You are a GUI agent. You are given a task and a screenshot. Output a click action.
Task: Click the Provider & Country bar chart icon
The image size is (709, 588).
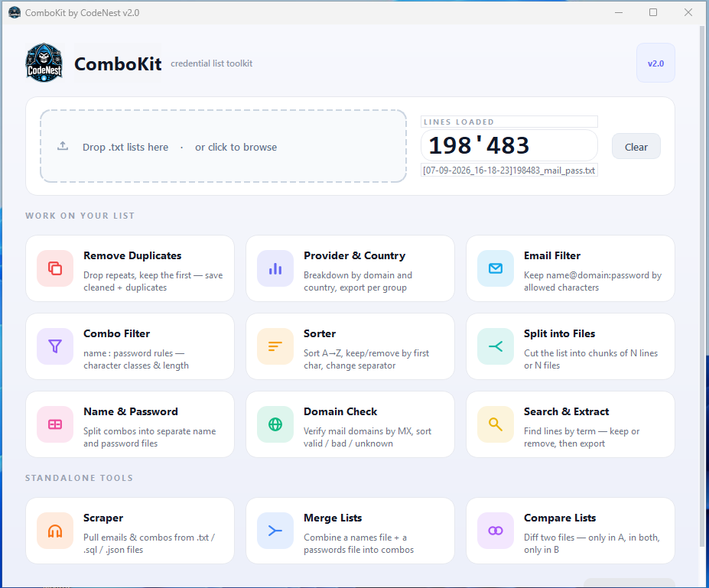275,268
